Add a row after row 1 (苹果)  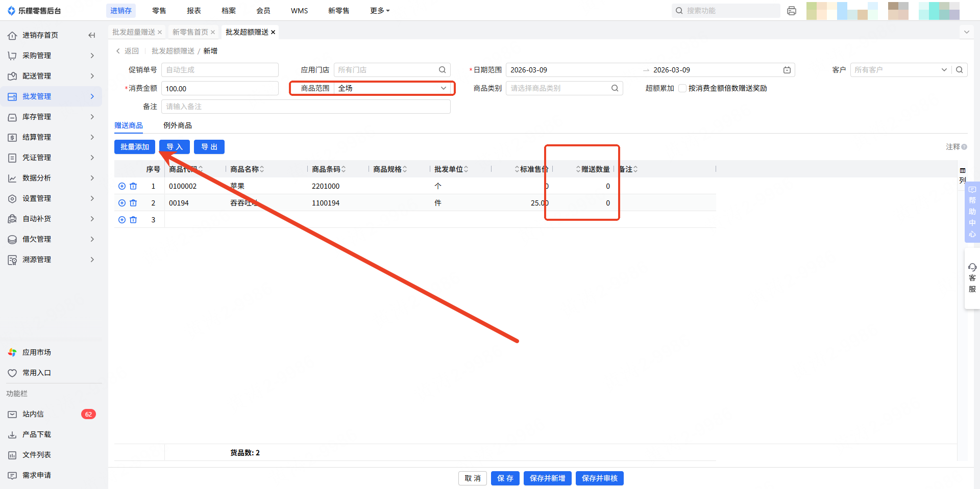122,186
